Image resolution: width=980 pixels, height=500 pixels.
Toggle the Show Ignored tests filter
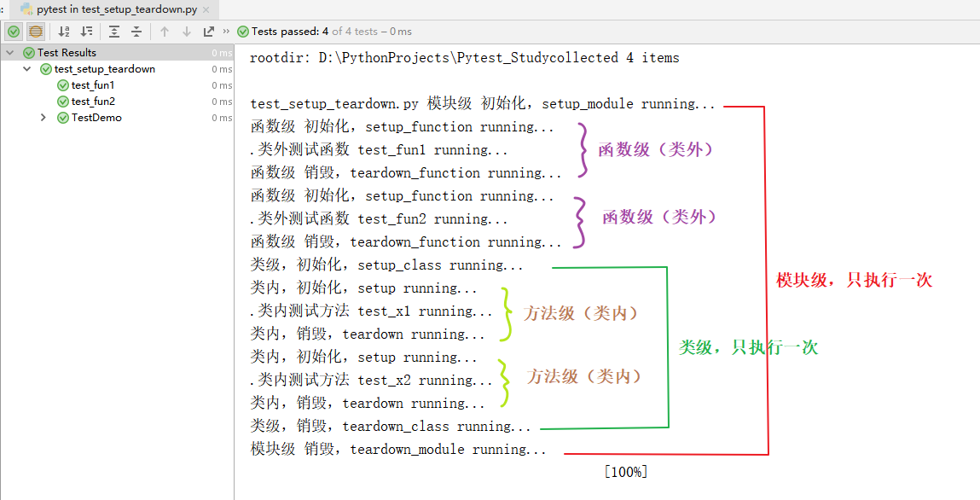[36, 32]
